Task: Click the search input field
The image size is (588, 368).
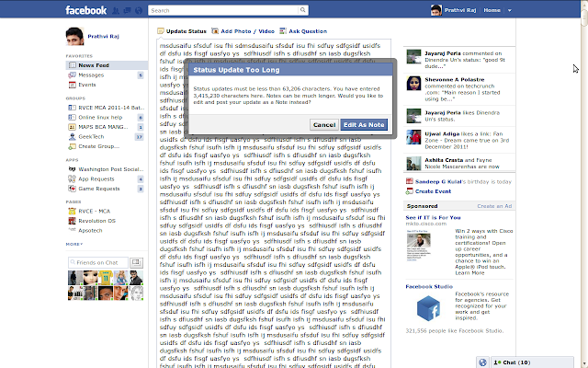Action: coord(223,10)
